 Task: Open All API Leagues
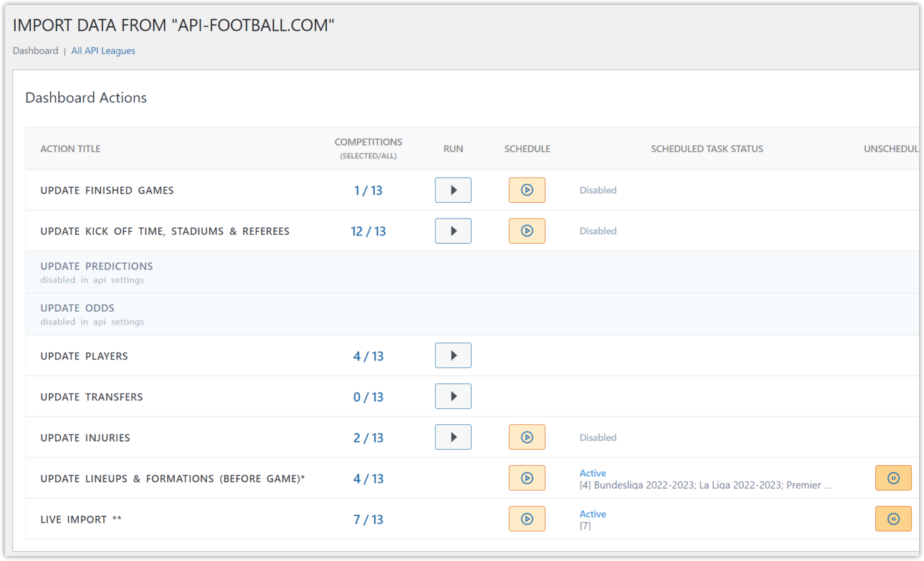coord(103,51)
